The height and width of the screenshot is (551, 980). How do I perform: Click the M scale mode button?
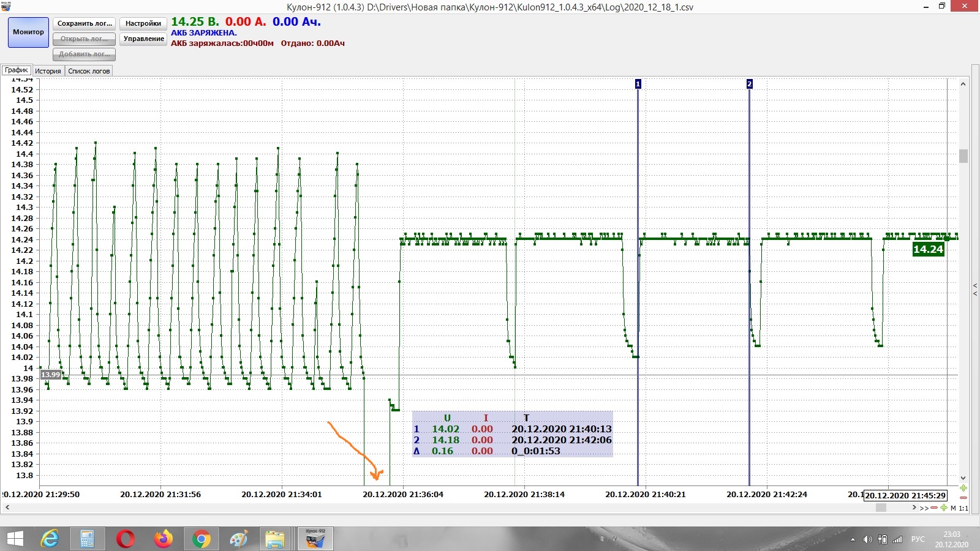pos(953,508)
